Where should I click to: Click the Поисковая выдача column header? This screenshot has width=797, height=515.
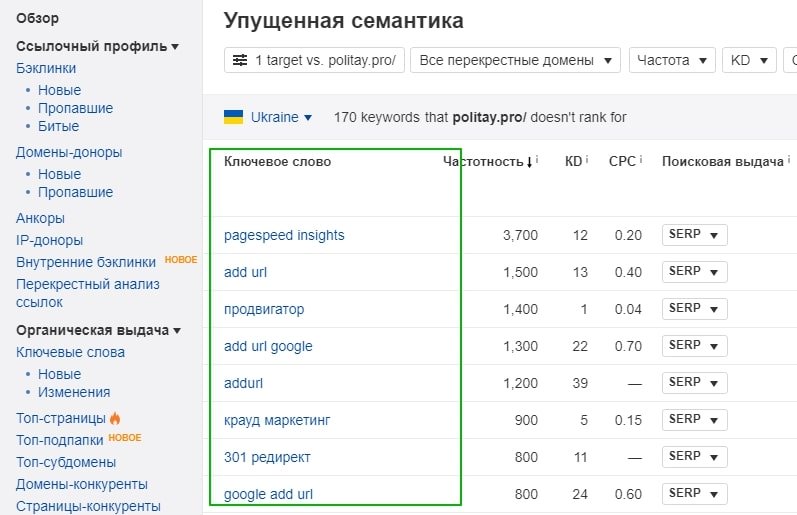(722, 162)
